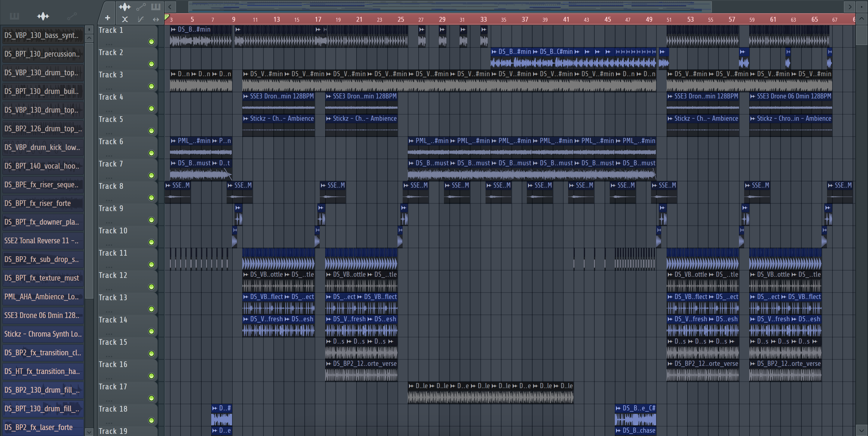Select Stickz - Chroma Synth Lo.. in the picker

click(x=43, y=334)
